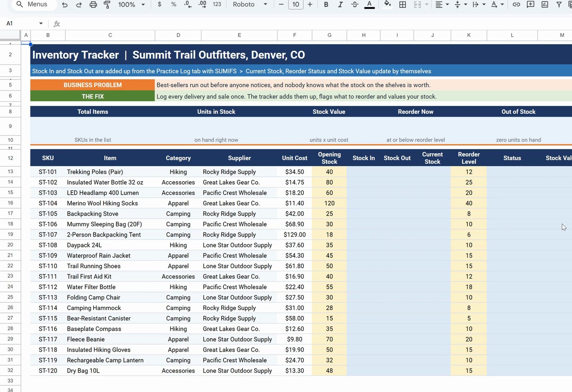Open the Roboto font dropdown
Screen dimensions: 572x392
pos(250,4)
